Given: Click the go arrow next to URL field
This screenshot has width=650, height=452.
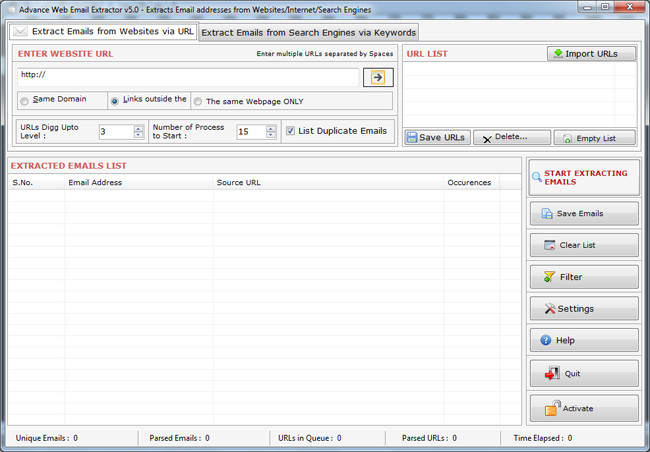Looking at the screenshot, I should tap(378, 78).
